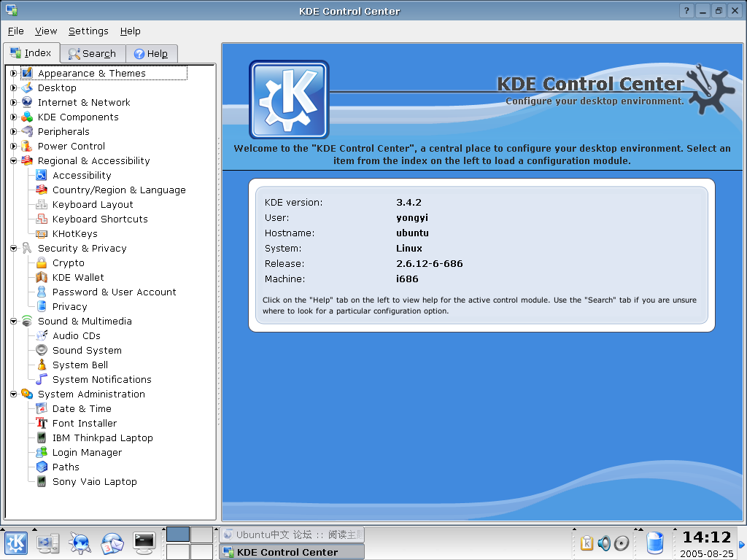747x560 pixels.
Task: Open Country/Region & Language settings
Action: click(119, 190)
